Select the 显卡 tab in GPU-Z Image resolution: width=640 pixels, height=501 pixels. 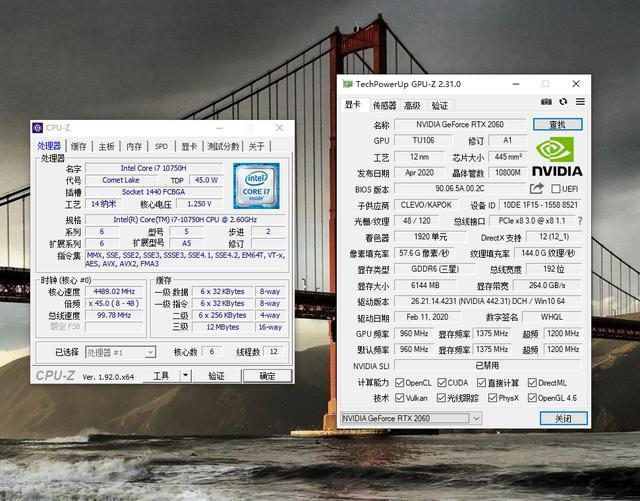point(353,105)
